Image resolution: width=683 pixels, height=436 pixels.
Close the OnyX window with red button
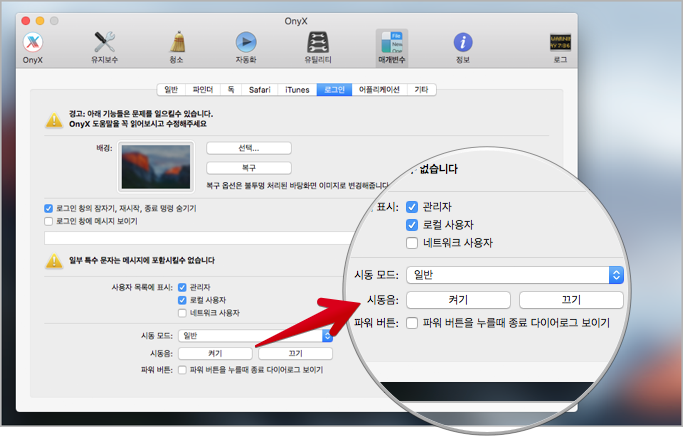26,20
